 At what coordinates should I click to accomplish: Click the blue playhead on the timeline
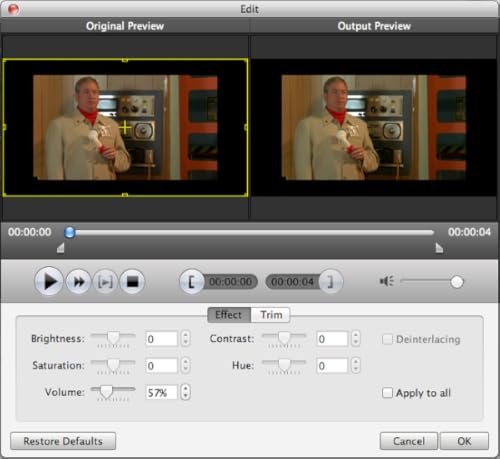70,232
